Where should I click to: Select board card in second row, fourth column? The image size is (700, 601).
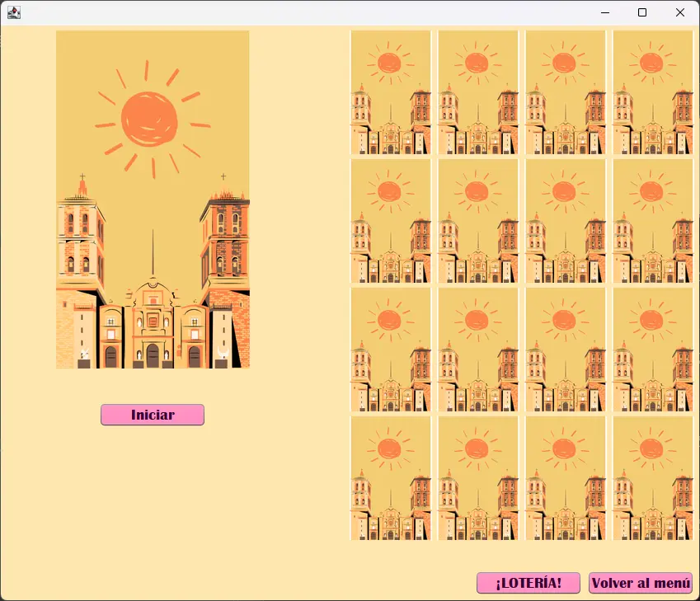(x=652, y=221)
